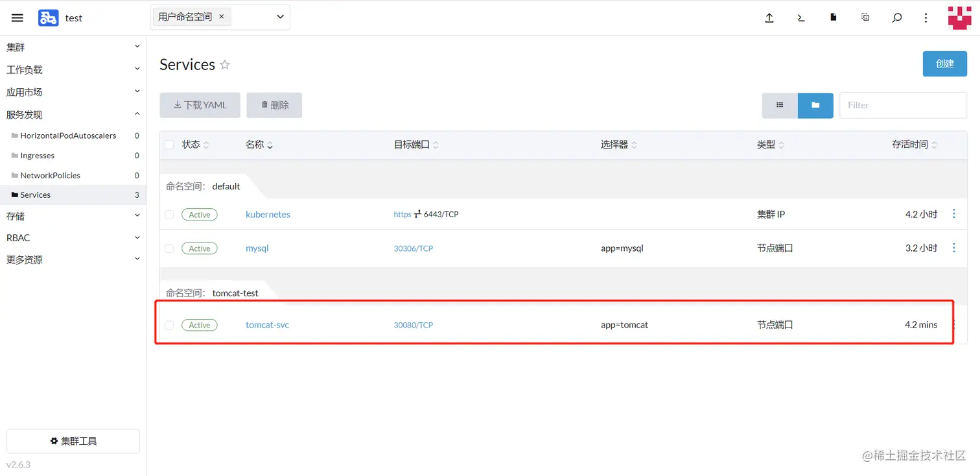Expand the 存储 sidebar section
The width and height of the screenshot is (980, 476).
73,216
